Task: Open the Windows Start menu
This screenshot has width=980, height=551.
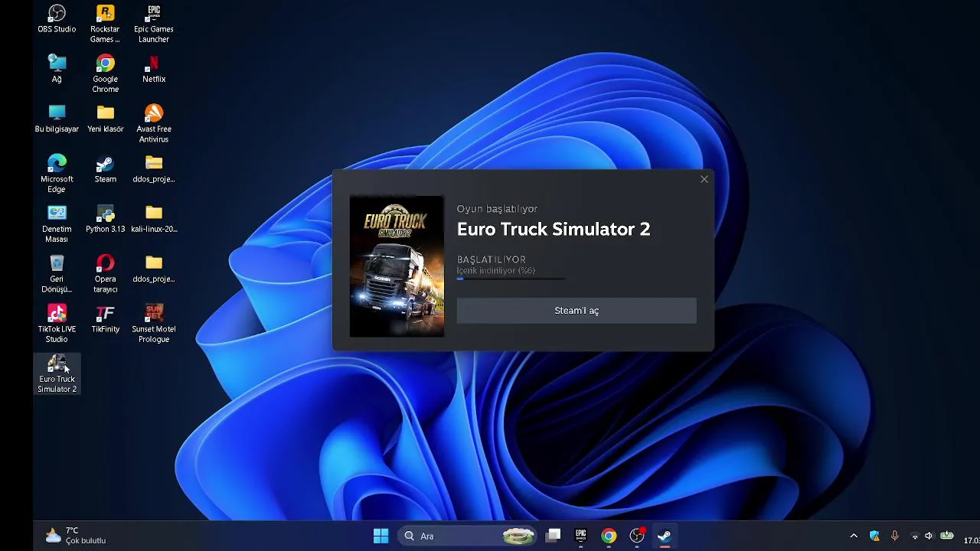Action: (381, 536)
